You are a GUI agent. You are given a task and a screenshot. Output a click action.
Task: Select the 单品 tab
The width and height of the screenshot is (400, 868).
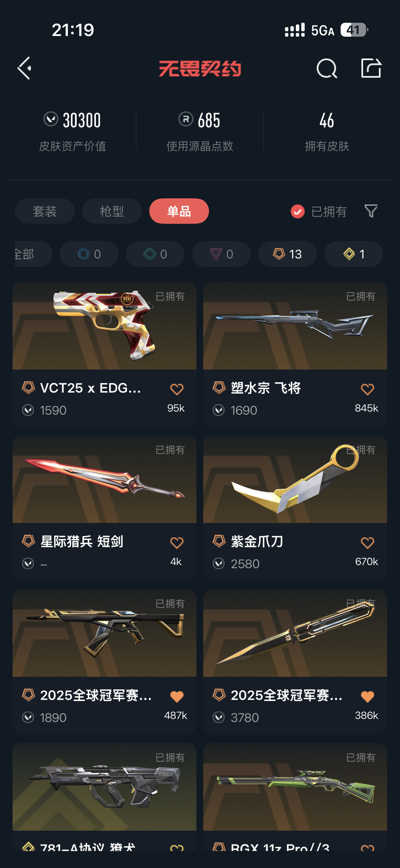pos(179,211)
